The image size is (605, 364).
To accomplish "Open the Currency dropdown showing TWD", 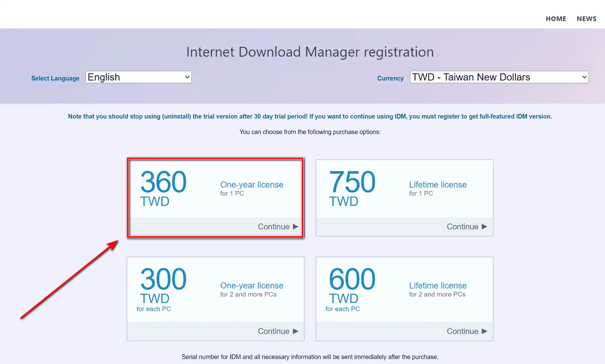I will pos(499,77).
